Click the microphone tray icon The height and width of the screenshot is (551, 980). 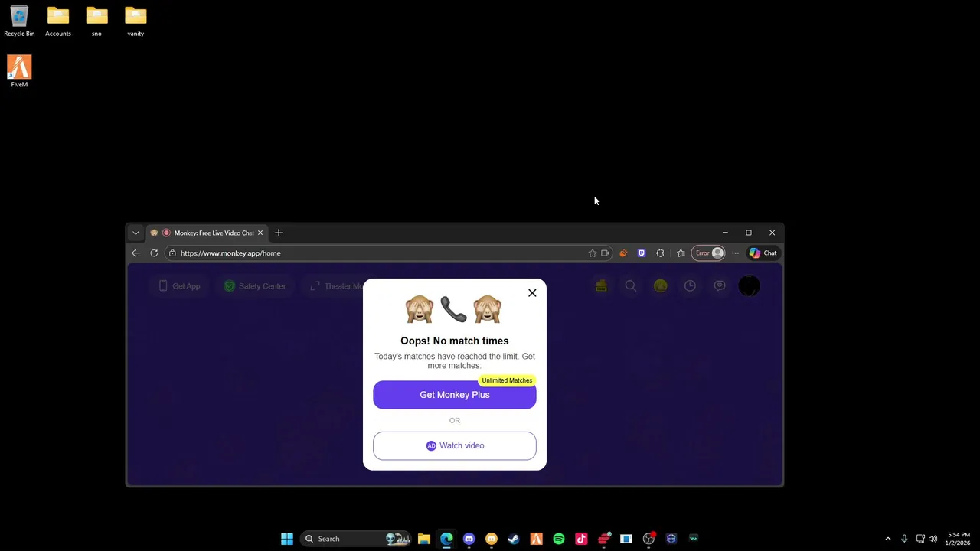point(904,539)
